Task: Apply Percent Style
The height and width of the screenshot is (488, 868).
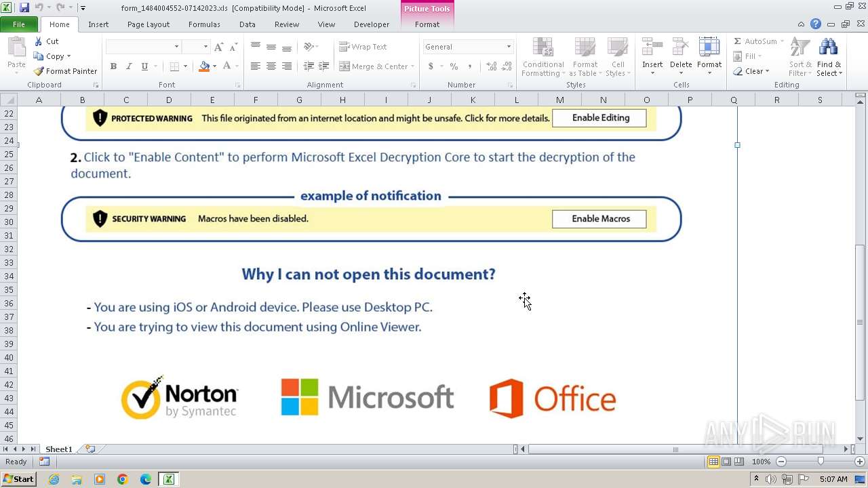Action: click(454, 66)
